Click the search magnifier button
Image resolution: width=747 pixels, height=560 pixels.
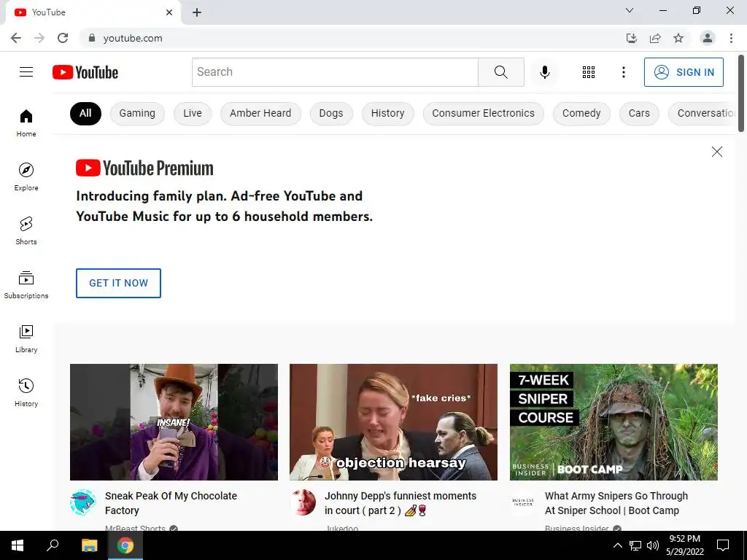click(x=500, y=72)
